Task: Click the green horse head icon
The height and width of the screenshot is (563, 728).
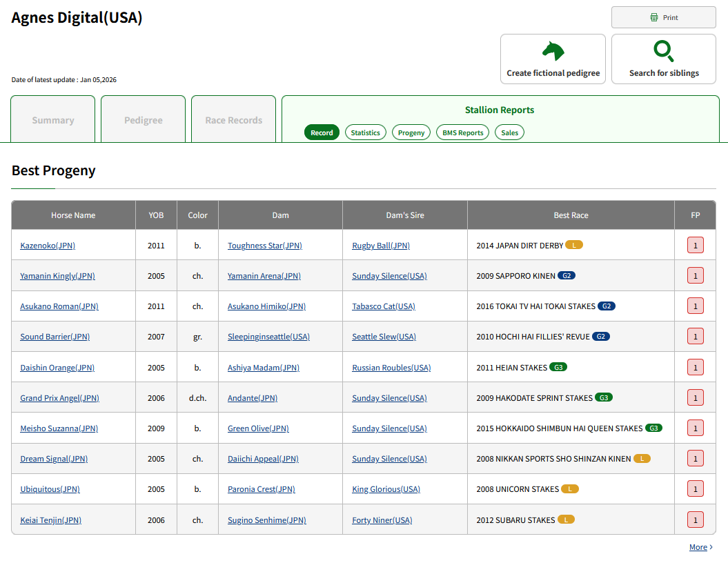Action: pos(553,51)
